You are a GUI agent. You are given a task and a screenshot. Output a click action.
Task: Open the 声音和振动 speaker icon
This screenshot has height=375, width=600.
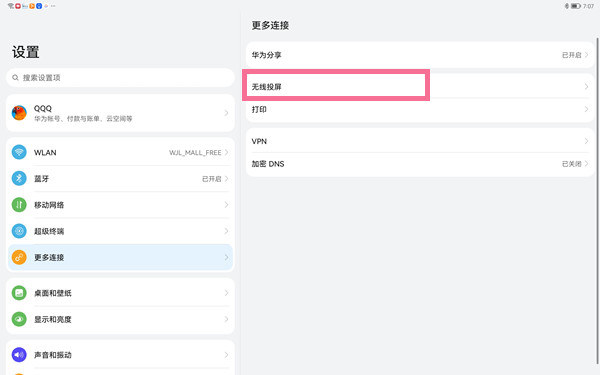19,355
